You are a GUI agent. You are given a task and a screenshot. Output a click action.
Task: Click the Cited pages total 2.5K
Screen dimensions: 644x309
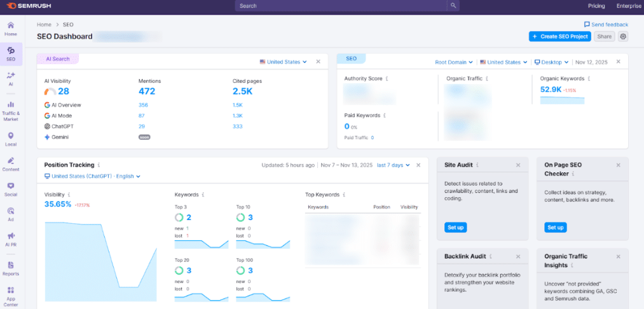pos(242,91)
